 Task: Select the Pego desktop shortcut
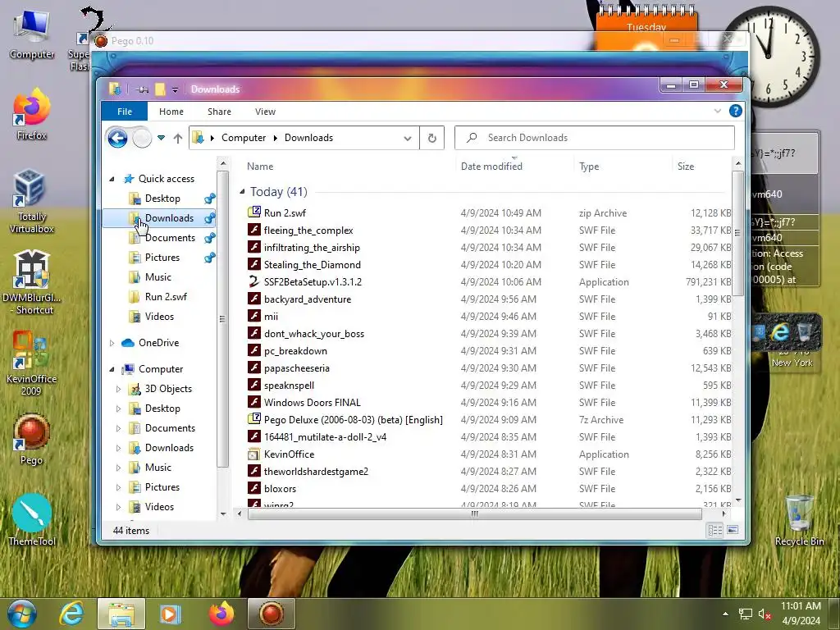pos(32,440)
